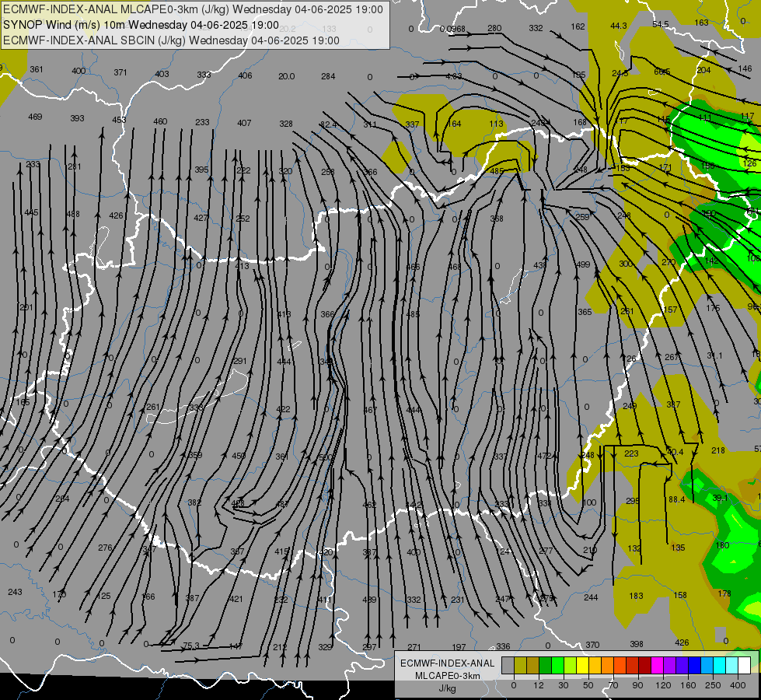Click the olive swatch next to gray
Viewport: 761px width, 700px height.
[x=520, y=665]
